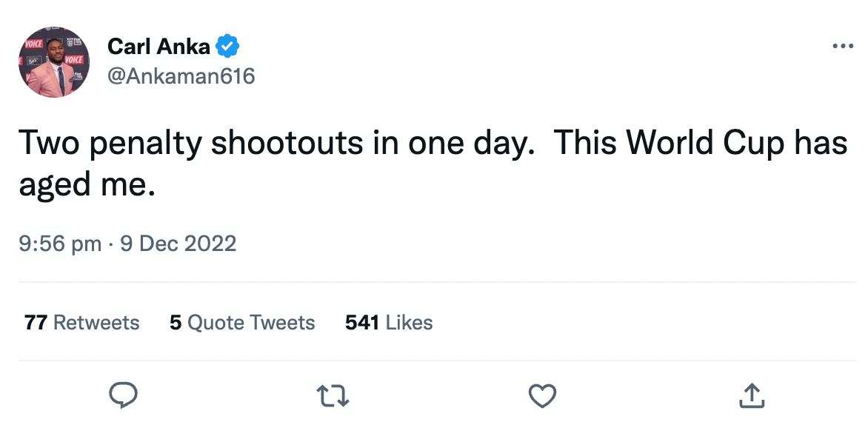This screenshot has height=425, width=868.
Task: Click the 9:56 pm timestamp
Action: click(x=60, y=244)
